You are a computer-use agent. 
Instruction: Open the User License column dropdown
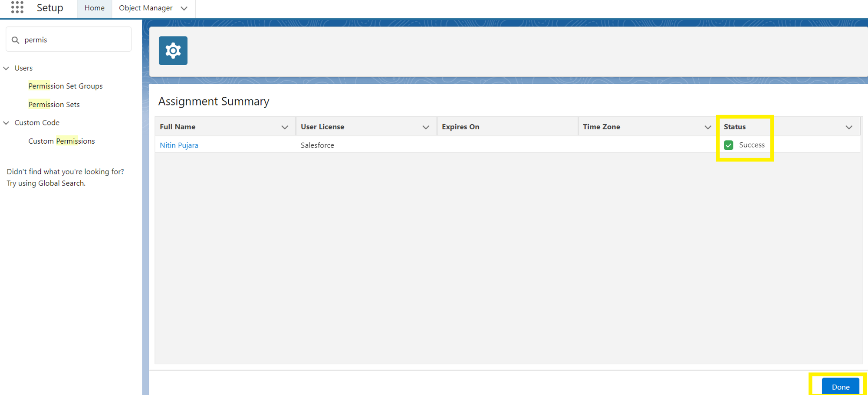click(x=426, y=127)
